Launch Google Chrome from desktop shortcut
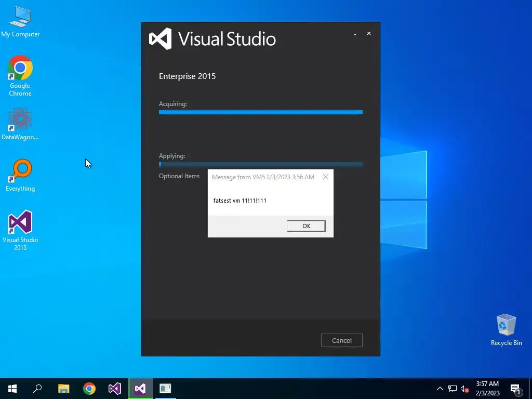 coord(20,76)
